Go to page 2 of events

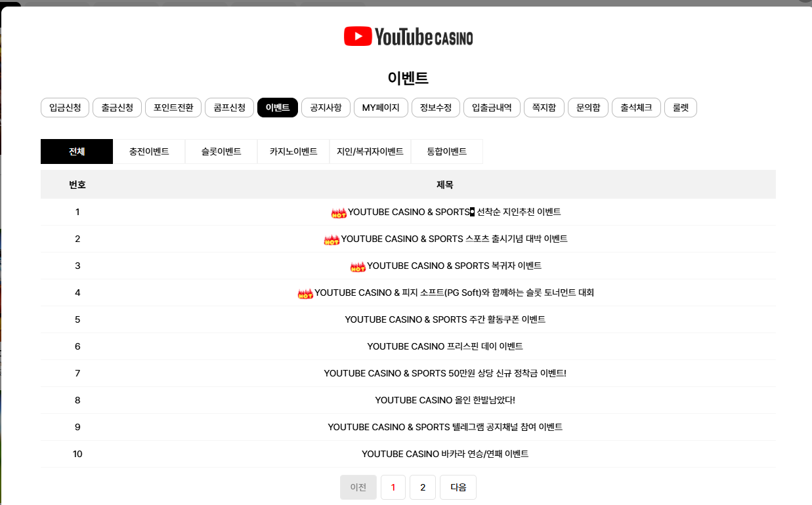pyautogui.click(x=423, y=487)
